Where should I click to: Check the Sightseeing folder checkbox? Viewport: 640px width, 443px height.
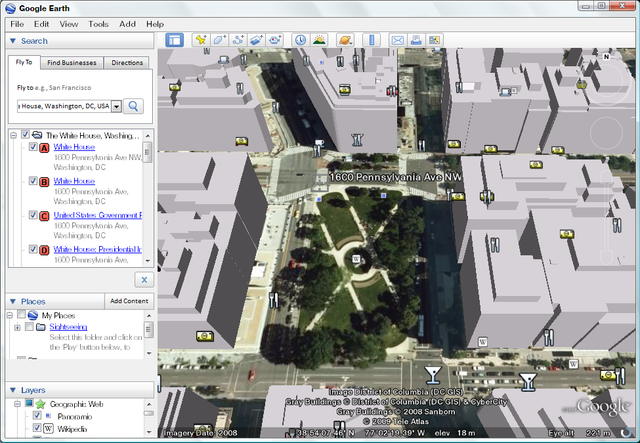click(27, 327)
